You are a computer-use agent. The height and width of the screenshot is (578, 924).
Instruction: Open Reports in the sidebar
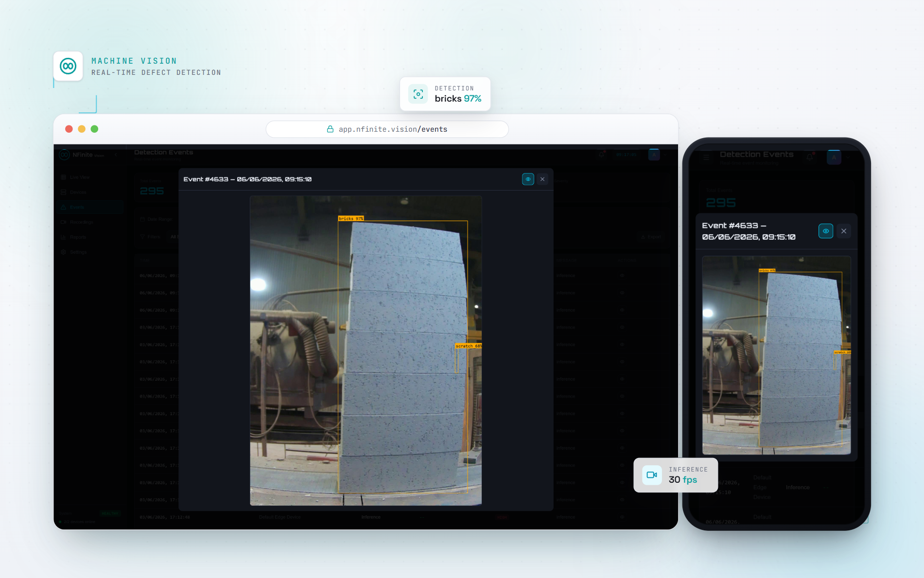[90, 237]
